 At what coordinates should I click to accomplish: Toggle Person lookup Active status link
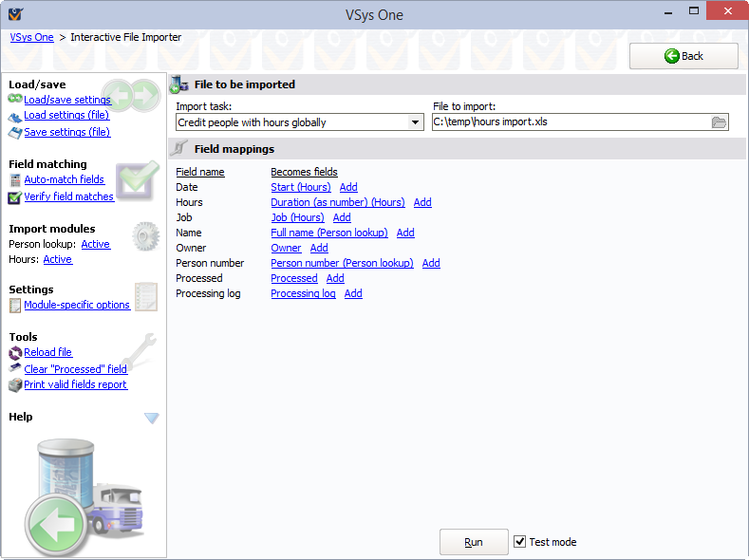point(95,244)
